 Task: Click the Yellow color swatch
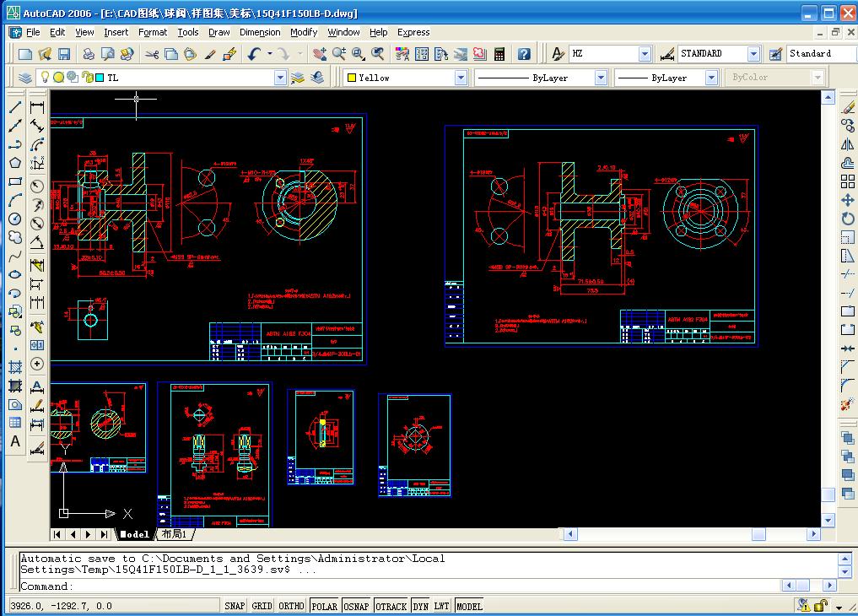(352, 78)
